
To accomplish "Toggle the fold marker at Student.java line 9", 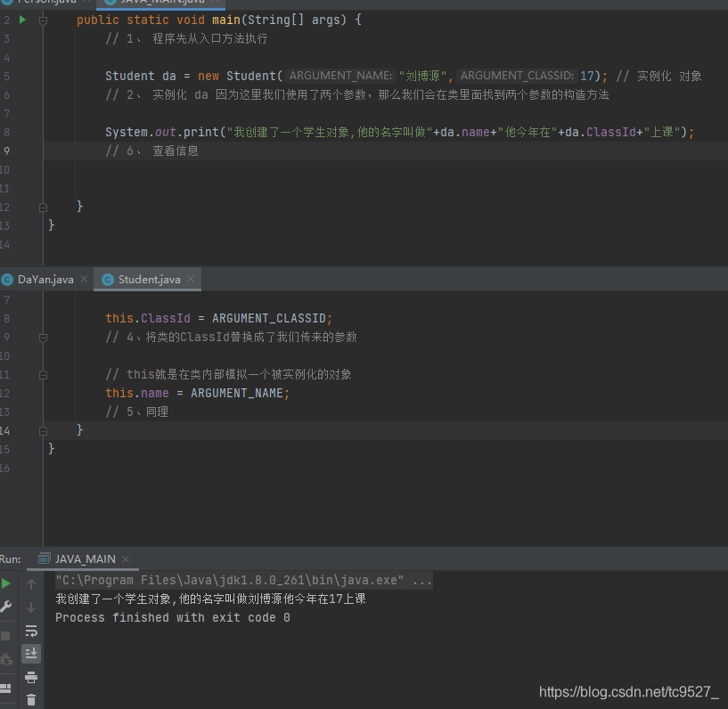I will point(43,338).
